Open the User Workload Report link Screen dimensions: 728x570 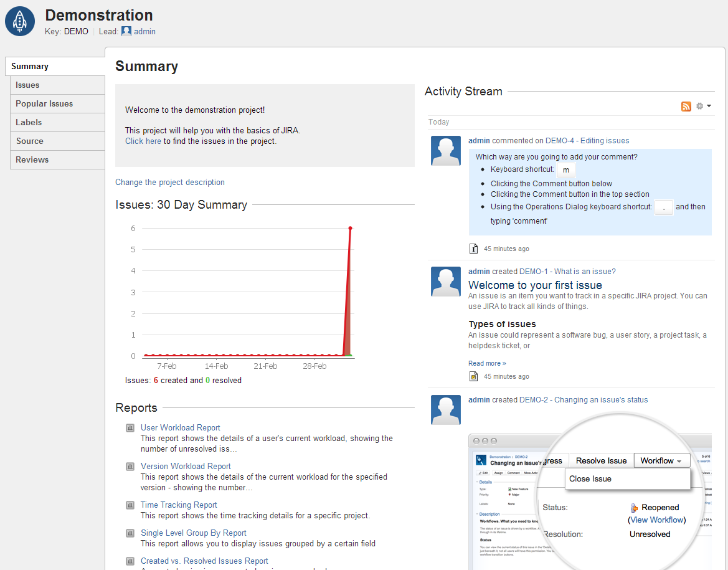pyautogui.click(x=180, y=427)
